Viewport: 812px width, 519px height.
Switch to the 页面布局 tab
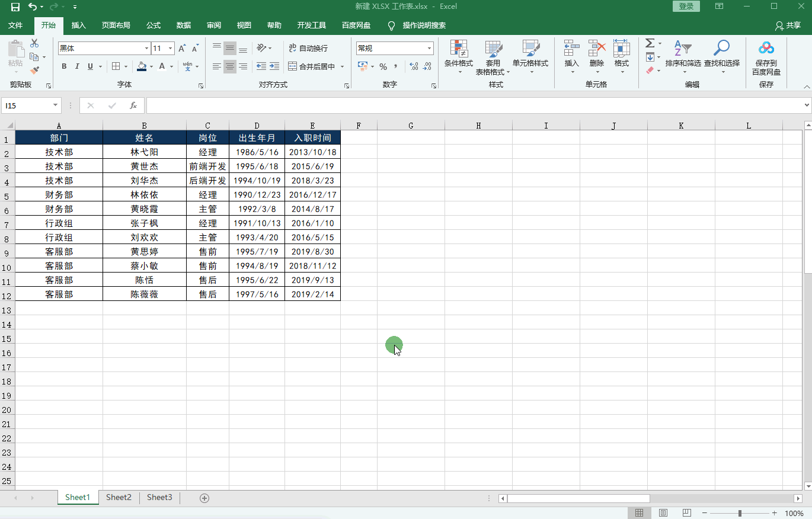pos(116,25)
